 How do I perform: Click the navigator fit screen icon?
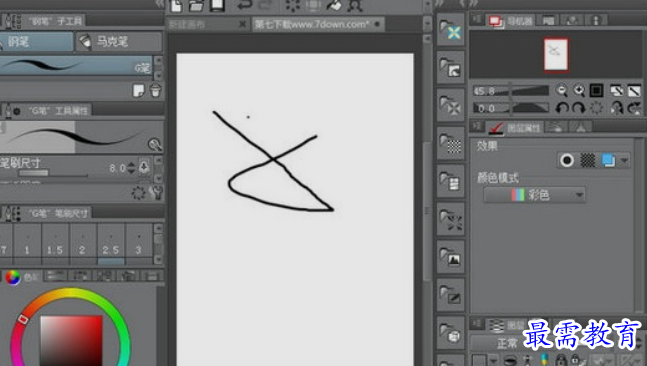(617, 90)
